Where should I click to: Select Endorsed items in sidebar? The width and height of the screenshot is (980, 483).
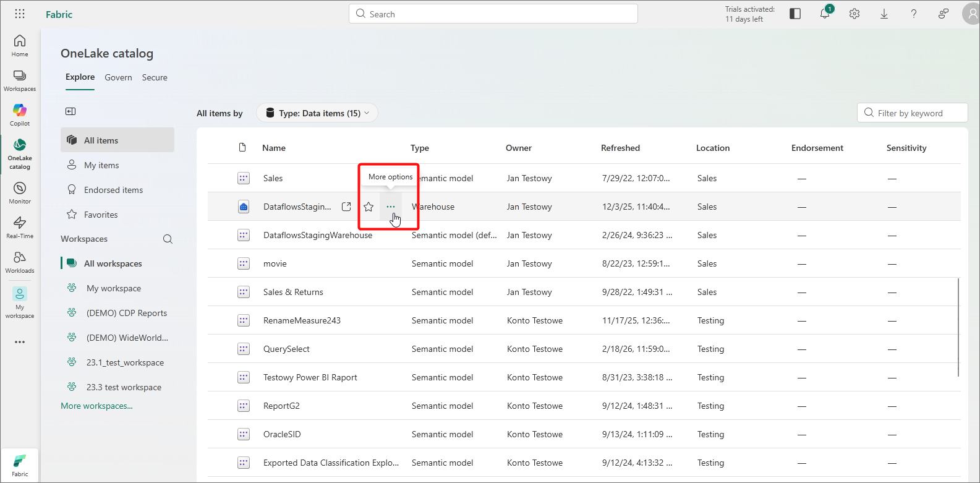click(x=117, y=190)
